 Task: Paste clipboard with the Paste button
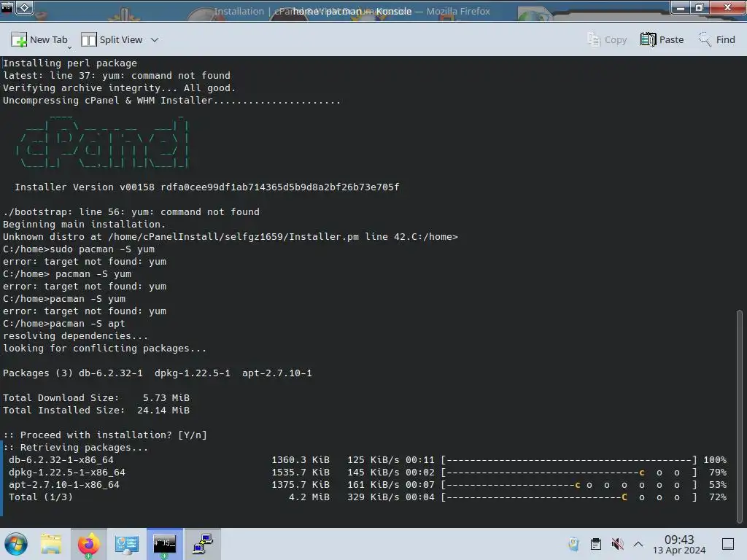(662, 40)
